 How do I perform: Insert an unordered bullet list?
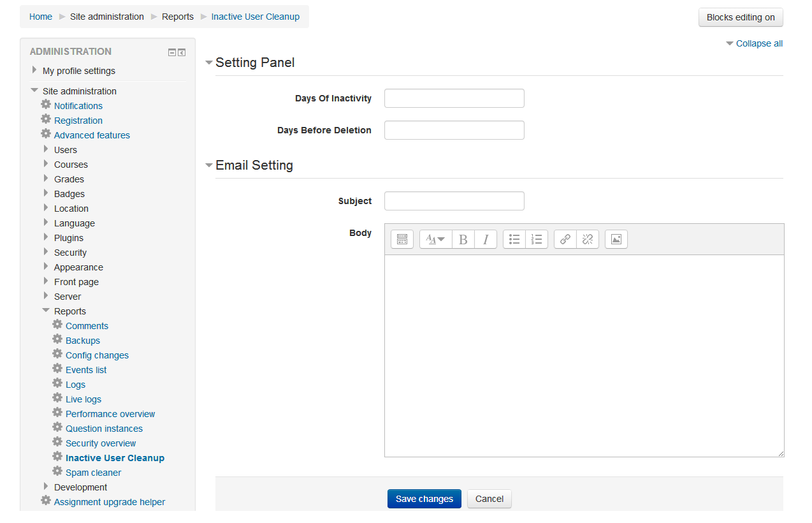tap(514, 239)
